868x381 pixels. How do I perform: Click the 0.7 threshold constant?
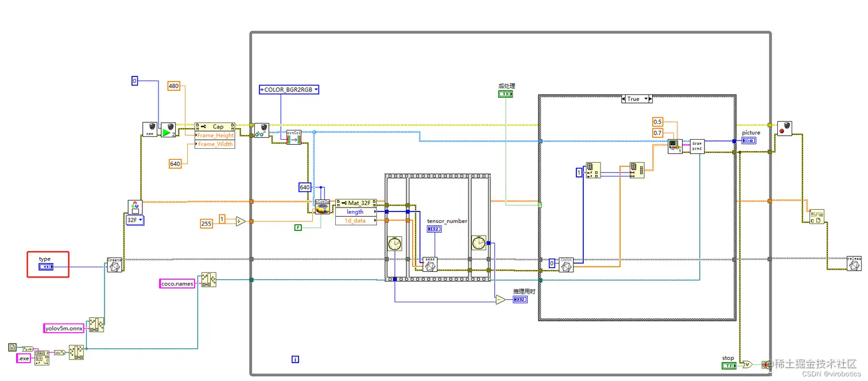[658, 133]
